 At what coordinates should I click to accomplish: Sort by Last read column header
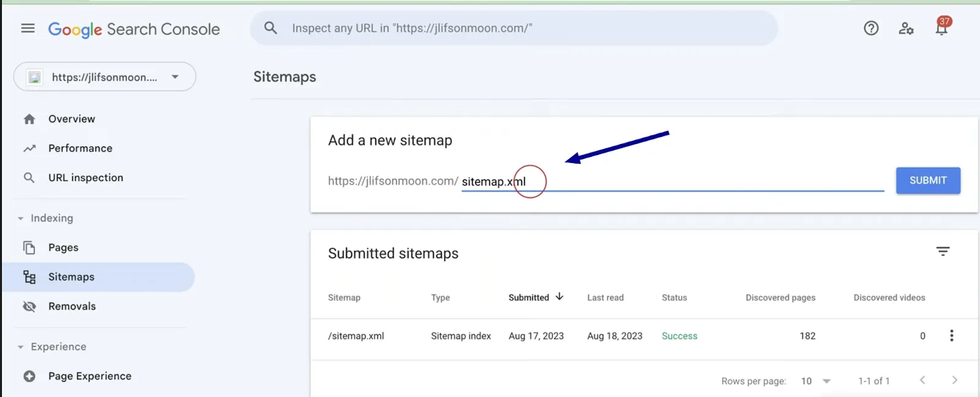coord(605,298)
